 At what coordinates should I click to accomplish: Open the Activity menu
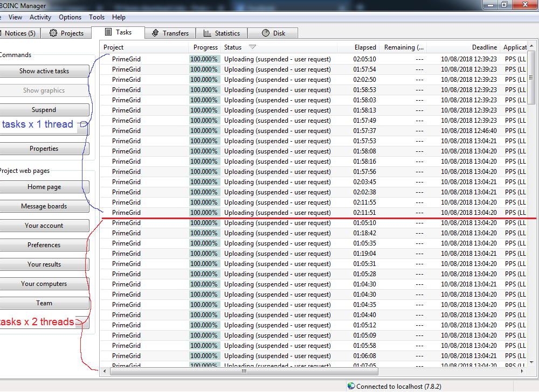point(40,17)
